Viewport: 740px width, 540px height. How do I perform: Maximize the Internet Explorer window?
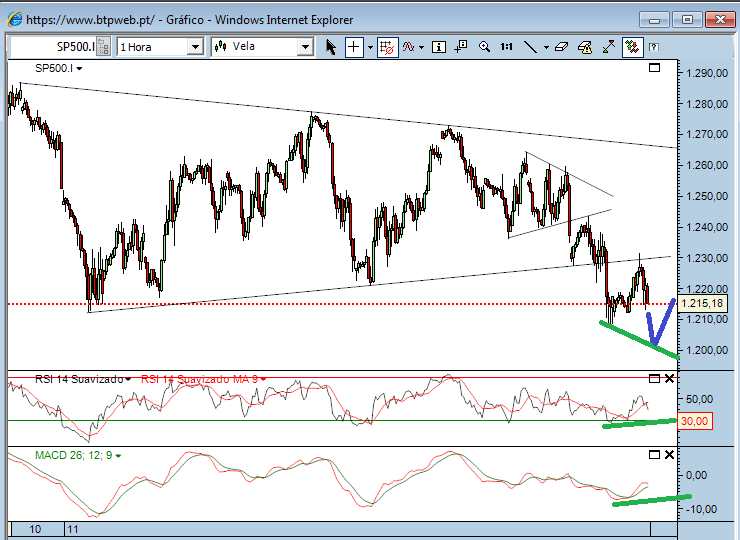(687, 20)
